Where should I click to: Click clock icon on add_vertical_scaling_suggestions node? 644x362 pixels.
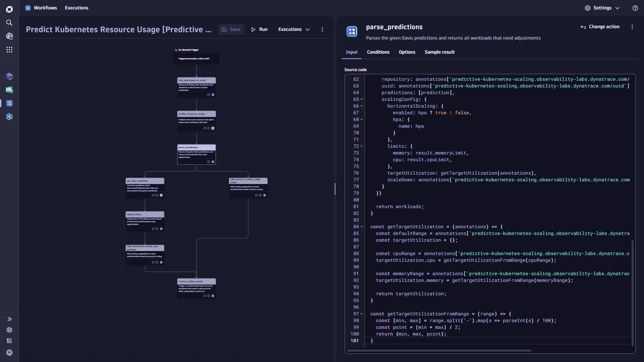coord(260,195)
